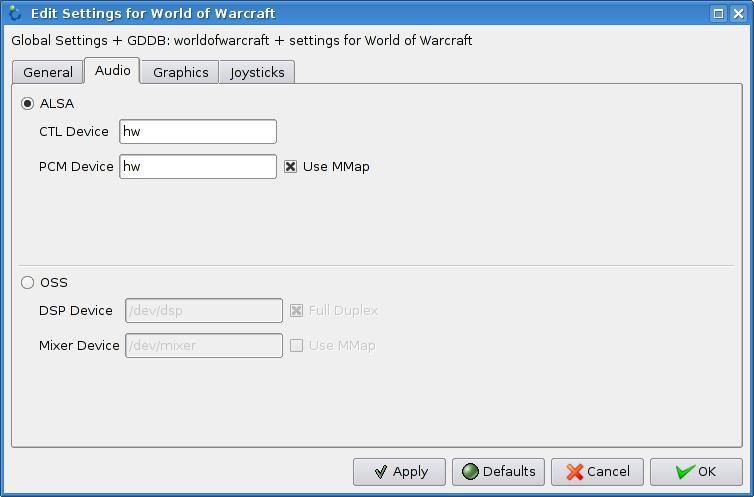Toggle the Full Duplex checkbox

tap(297, 310)
